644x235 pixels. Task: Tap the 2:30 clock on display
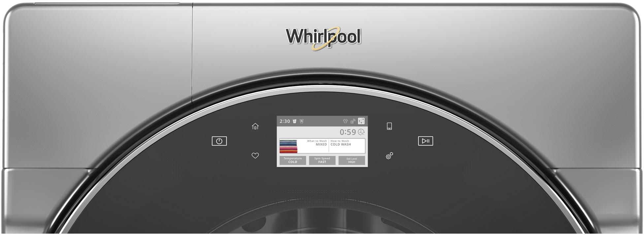[x=285, y=121]
